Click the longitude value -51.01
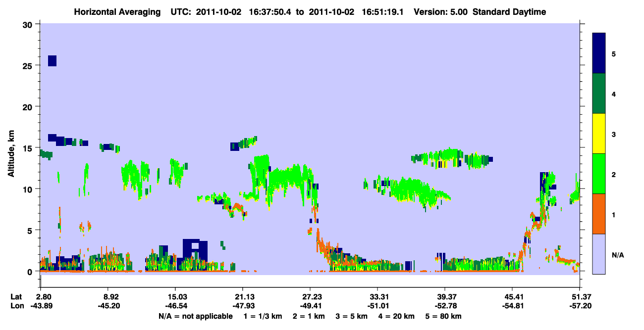 377,306
